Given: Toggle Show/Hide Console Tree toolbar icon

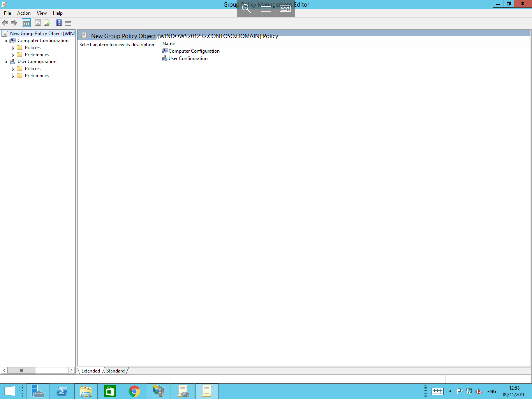Looking at the screenshot, I should (x=26, y=23).
